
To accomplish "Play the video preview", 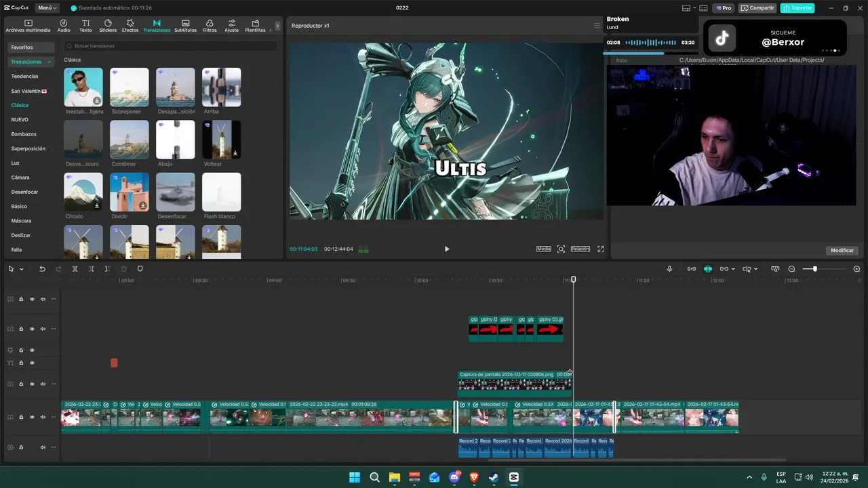I will click(x=447, y=249).
